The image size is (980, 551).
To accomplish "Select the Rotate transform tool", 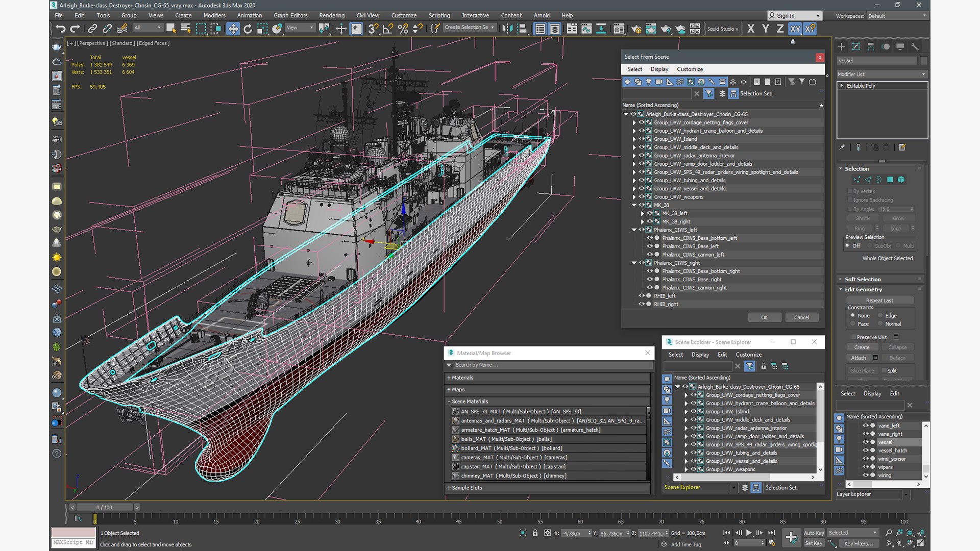I will 248,29.
